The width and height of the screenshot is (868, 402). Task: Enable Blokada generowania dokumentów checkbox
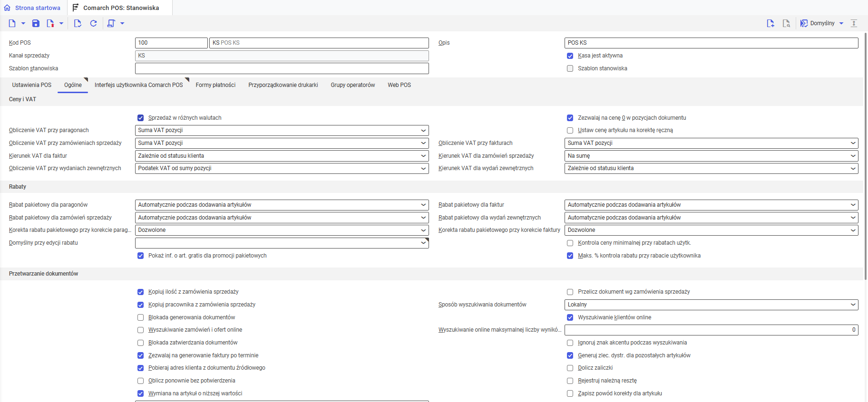140,317
